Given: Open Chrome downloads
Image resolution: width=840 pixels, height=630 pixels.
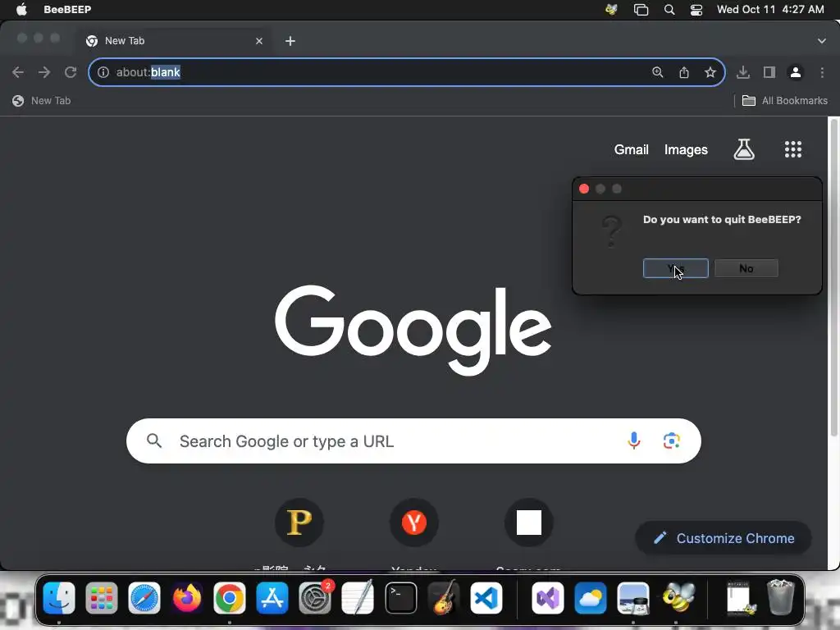Looking at the screenshot, I should point(743,72).
